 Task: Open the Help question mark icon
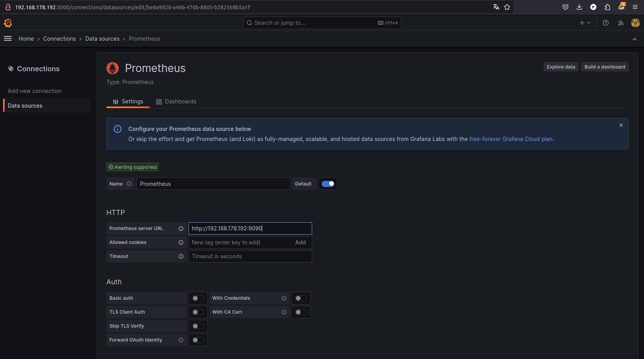point(606,23)
